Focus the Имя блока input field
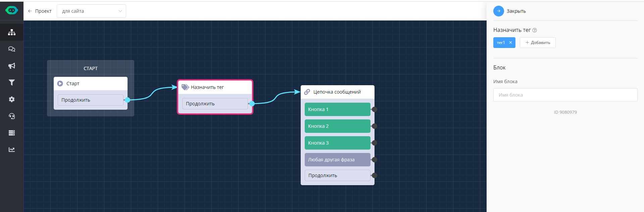The width and height of the screenshot is (644, 212). 565,95
